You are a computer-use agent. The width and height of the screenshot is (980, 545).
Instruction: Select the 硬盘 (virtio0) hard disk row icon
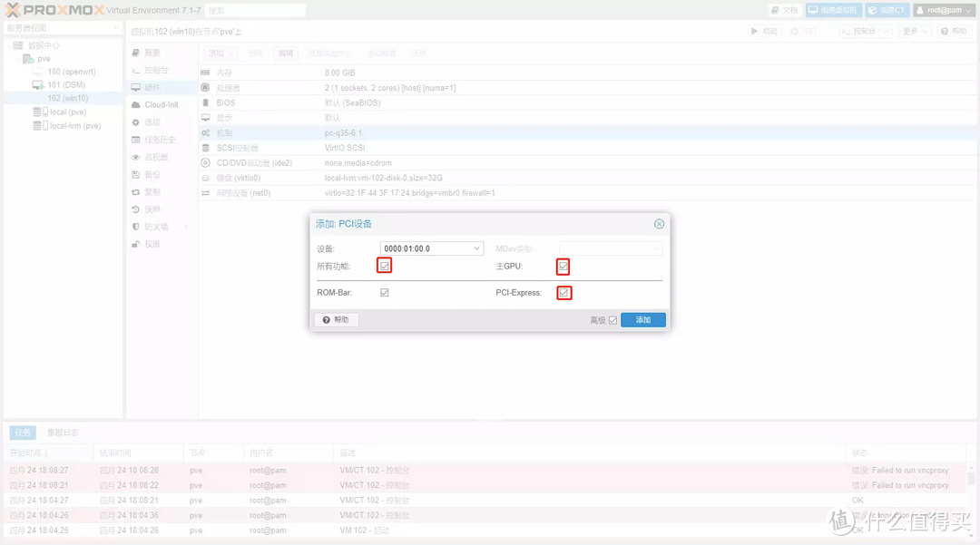206,178
